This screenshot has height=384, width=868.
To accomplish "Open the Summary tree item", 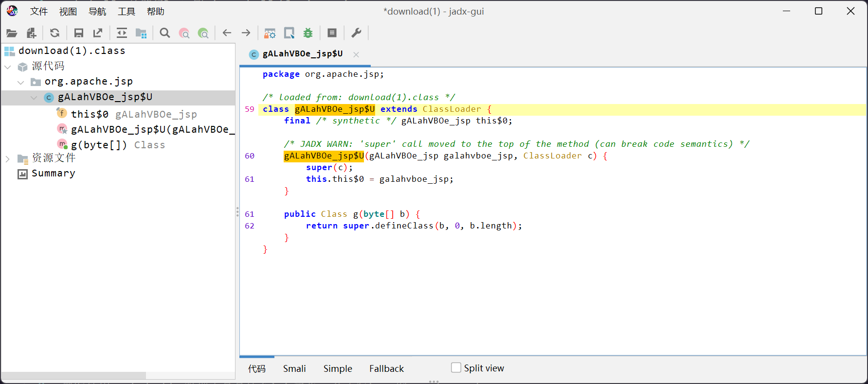I will pos(53,174).
